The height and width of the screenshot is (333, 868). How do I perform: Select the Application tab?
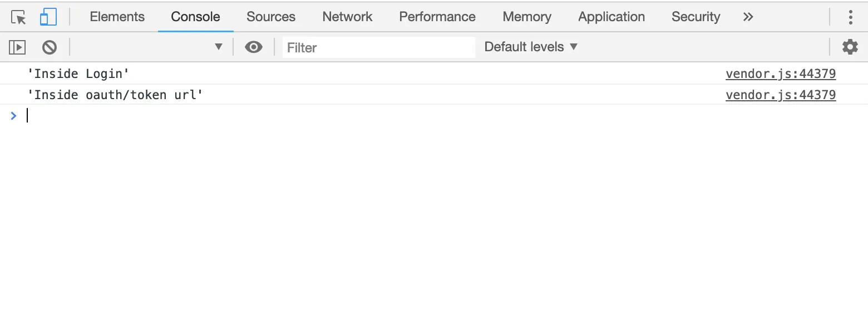(x=611, y=17)
